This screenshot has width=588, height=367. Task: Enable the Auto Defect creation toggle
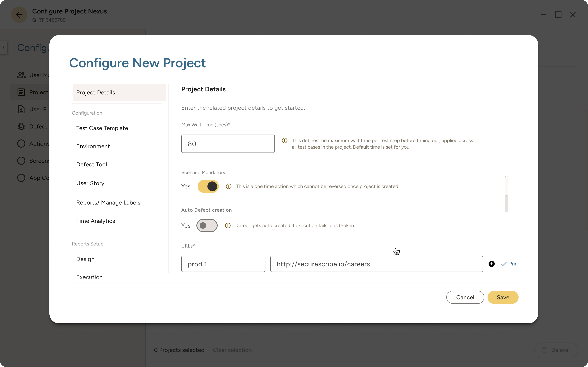coord(207,226)
